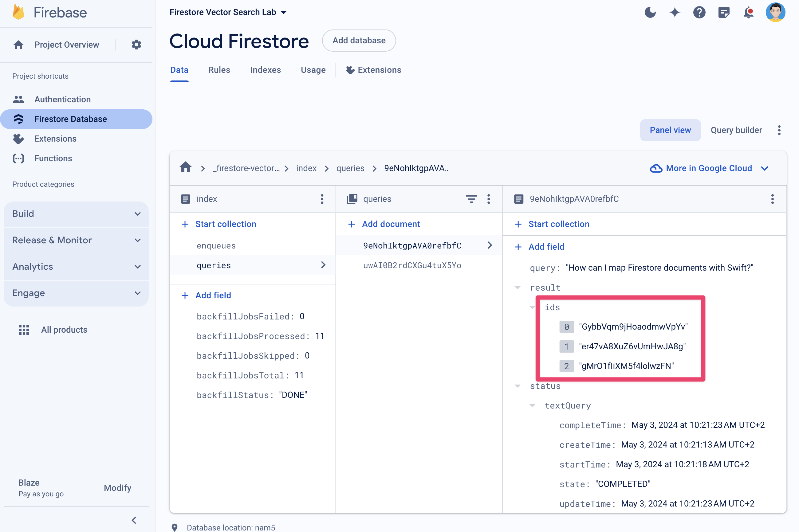Toggle the index collection options menu
The image size is (799, 532).
323,199
